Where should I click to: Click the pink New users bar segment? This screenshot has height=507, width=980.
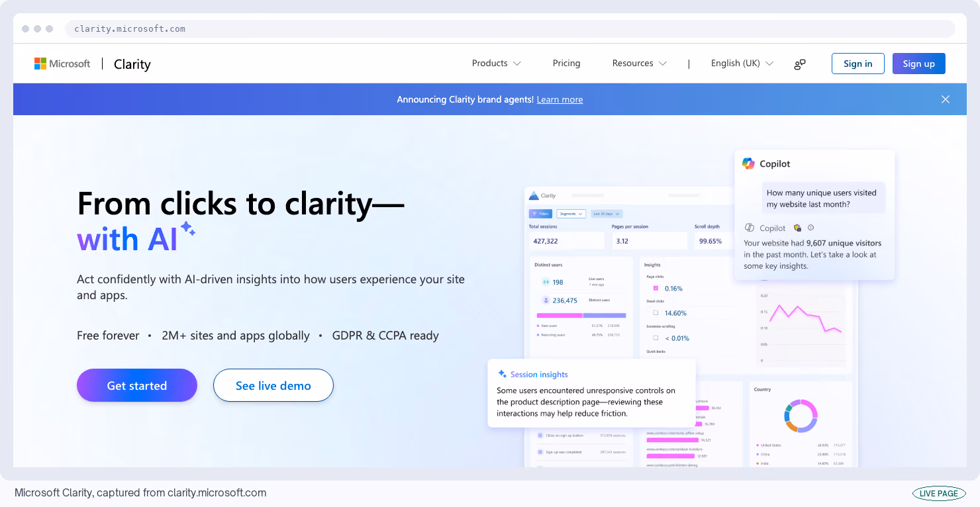pyautogui.click(x=560, y=316)
